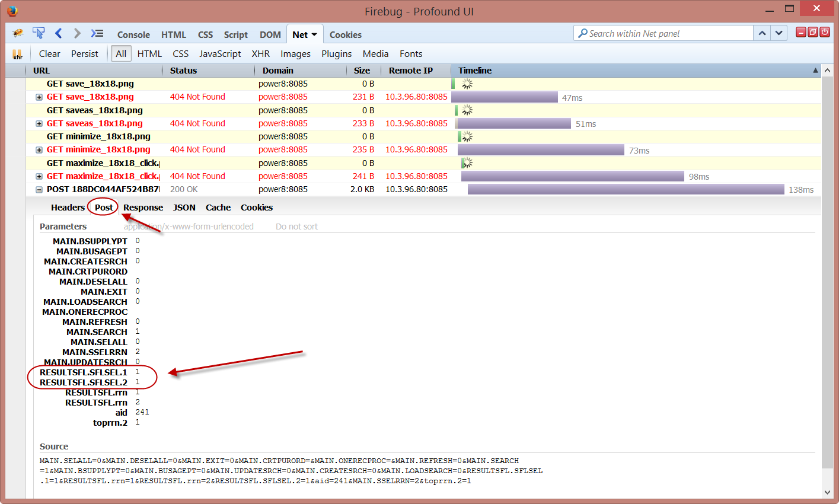Click the Timeline sort triangle indicator
Image resolution: width=839 pixels, height=504 pixels.
[815, 71]
